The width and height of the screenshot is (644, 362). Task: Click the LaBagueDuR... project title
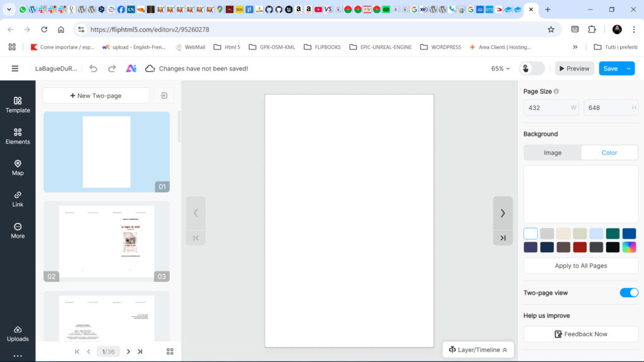pyautogui.click(x=56, y=69)
